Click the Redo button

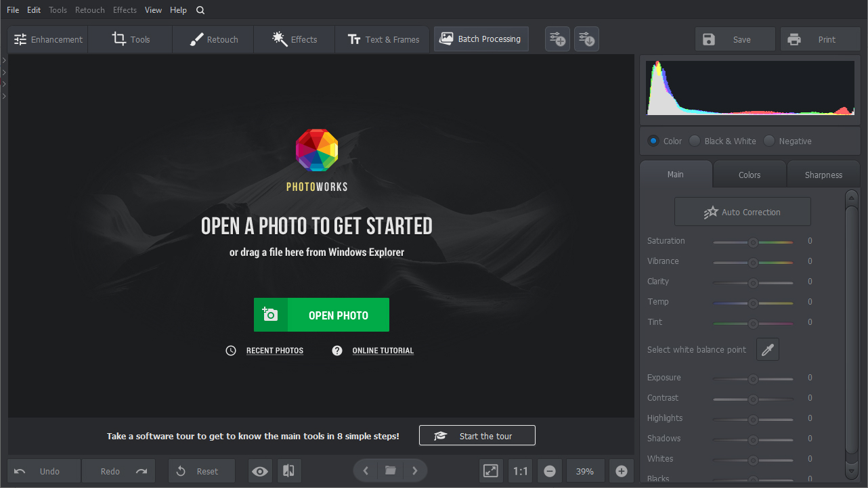pyautogui.click(x=118, y=471)
